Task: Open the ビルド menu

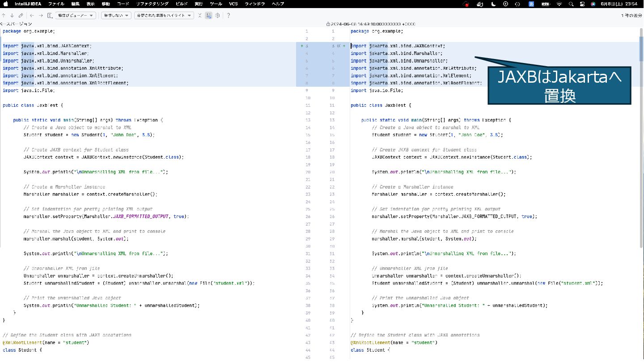Action: coord(182,4)
